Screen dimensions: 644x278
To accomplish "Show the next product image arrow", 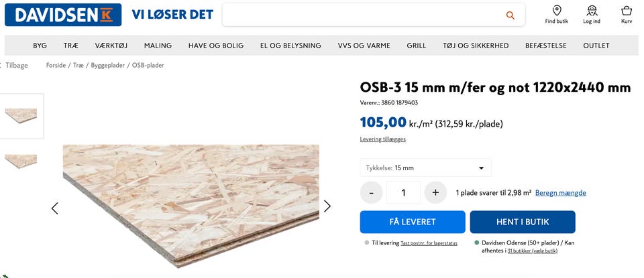I will coord(327,206).
